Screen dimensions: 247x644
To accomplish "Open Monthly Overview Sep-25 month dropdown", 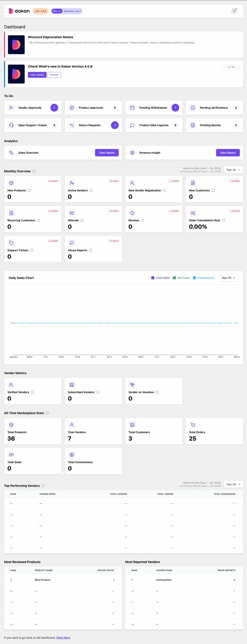I will click(233, 170).
